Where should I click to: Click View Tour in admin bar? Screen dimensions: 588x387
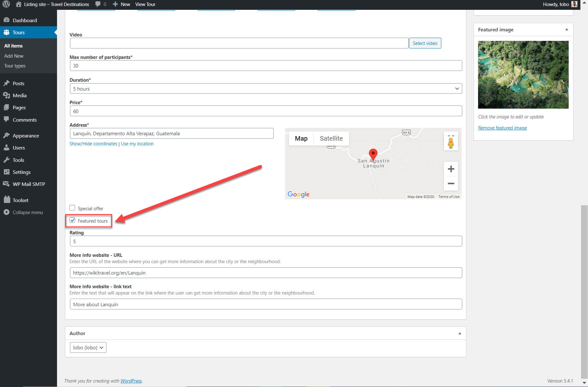[x=145, y=4]
